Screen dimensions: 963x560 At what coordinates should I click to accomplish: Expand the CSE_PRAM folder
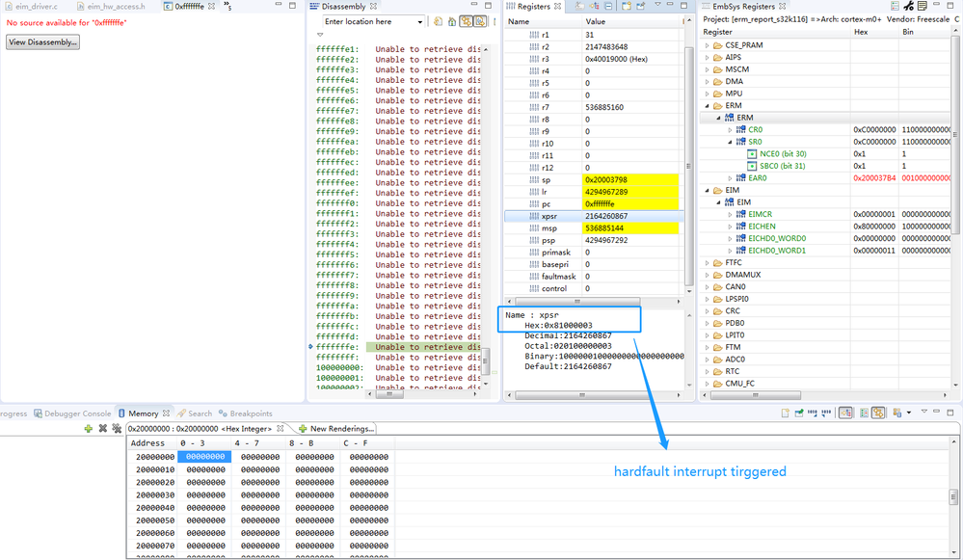[707, 45]
